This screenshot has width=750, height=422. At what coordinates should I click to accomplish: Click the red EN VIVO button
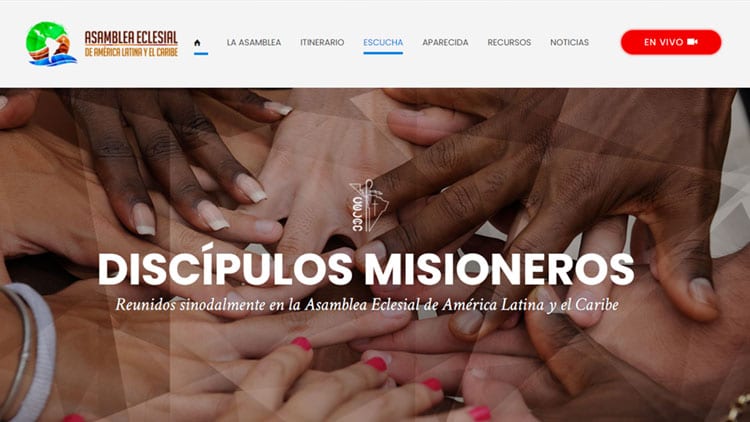(671, 42)
